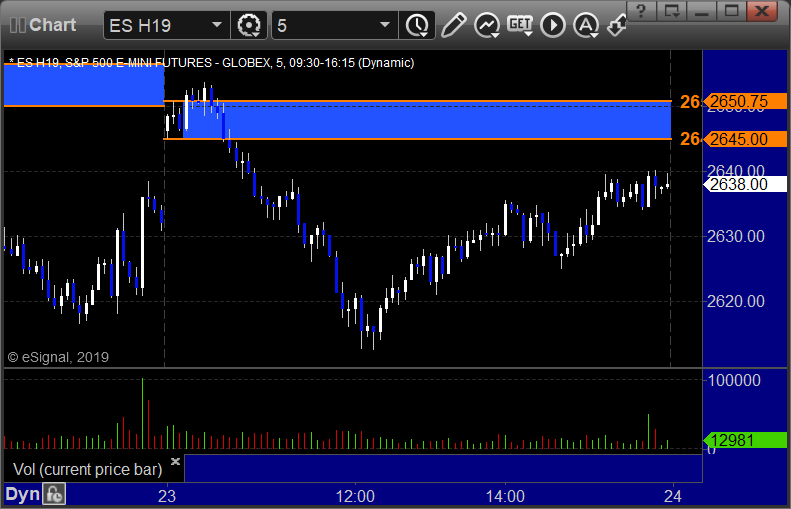The width and height of the screenshot is (791, 509).
Task: Click the orange 2650.75 price marker
Action: [746, 101]
